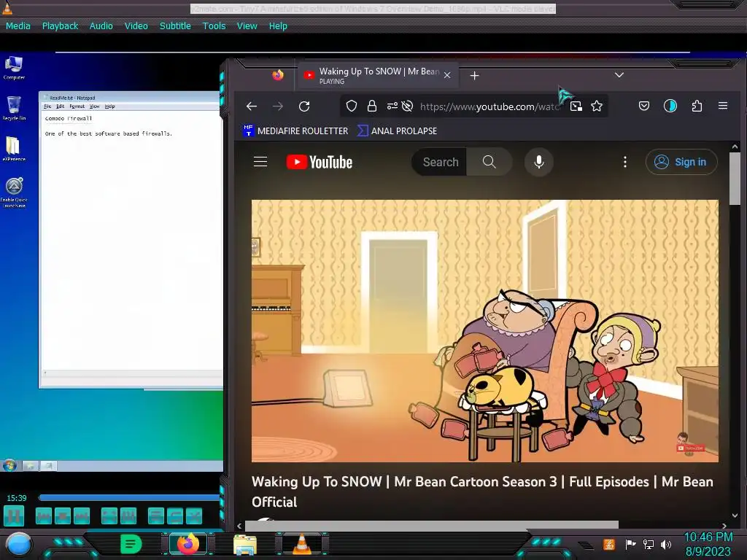
Task: Open the Media menu in VLC
Action: pos(18,26)
